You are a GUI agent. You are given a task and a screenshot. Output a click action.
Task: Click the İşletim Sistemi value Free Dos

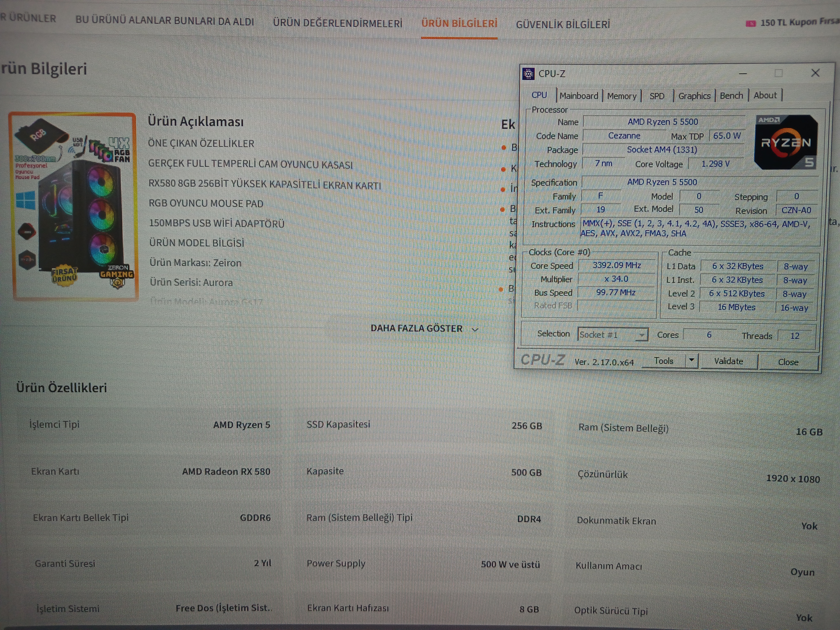(224, 608)
